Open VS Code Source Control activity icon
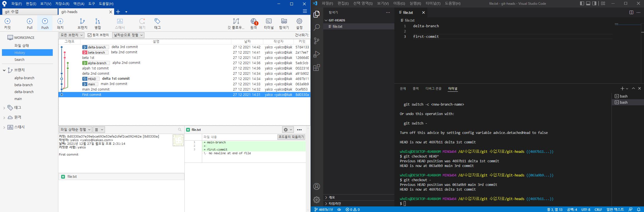The image size is (644, 212). 317,41
